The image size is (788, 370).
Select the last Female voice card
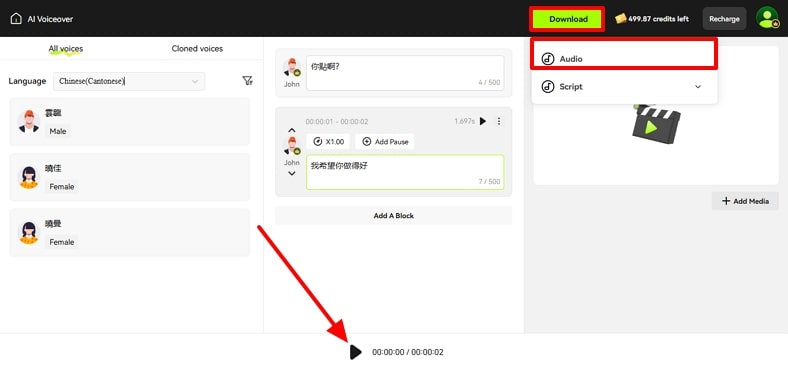pyautogui.click(x=130, y=232)
